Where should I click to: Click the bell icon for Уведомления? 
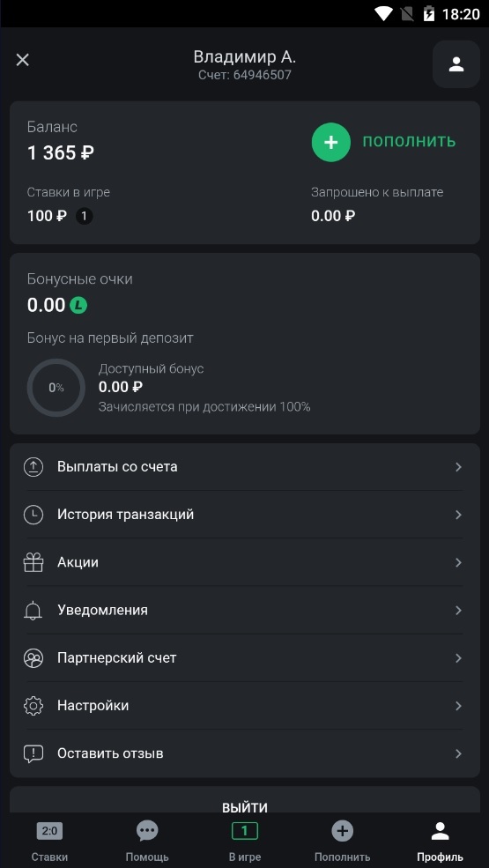(x=33, y=611)
